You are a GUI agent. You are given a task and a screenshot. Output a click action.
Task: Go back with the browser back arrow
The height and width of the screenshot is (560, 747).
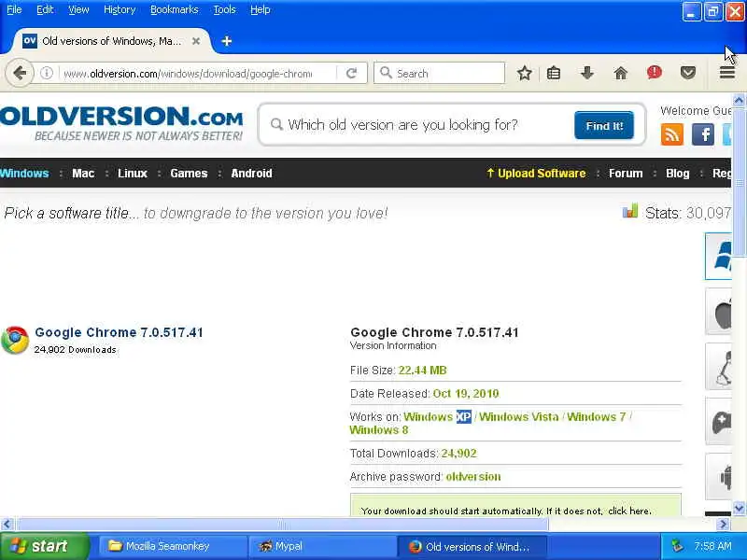[x=20, y=73]
